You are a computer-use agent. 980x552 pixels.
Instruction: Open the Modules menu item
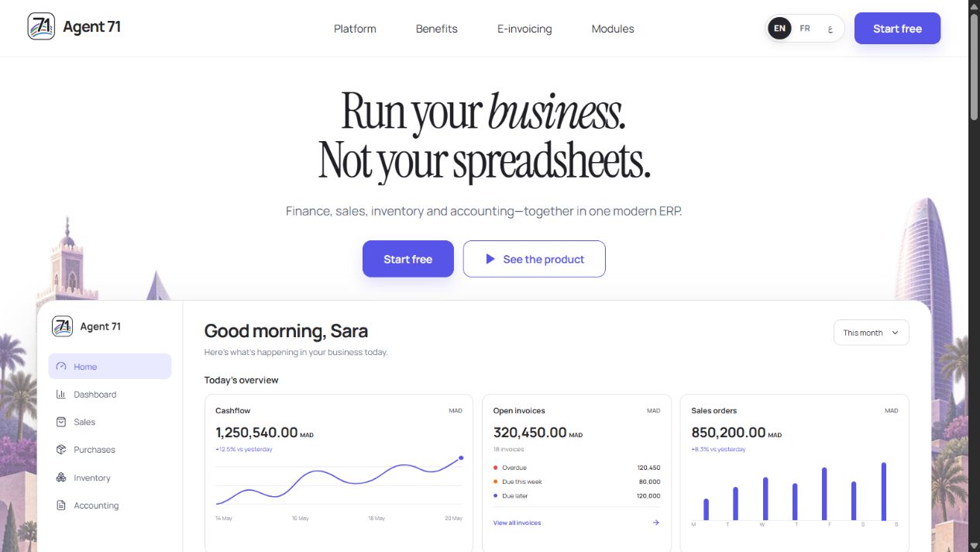pos(613,29)
